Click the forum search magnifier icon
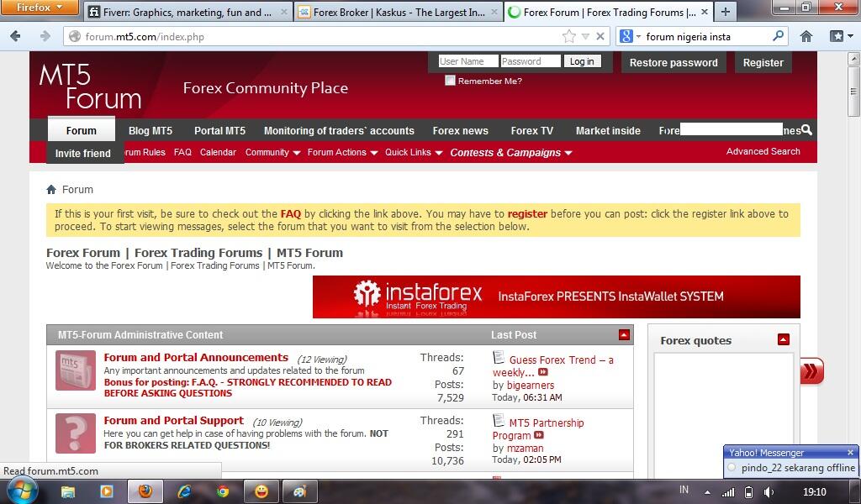Viewport: 861px width, 504px height. [x=806, y=130]
